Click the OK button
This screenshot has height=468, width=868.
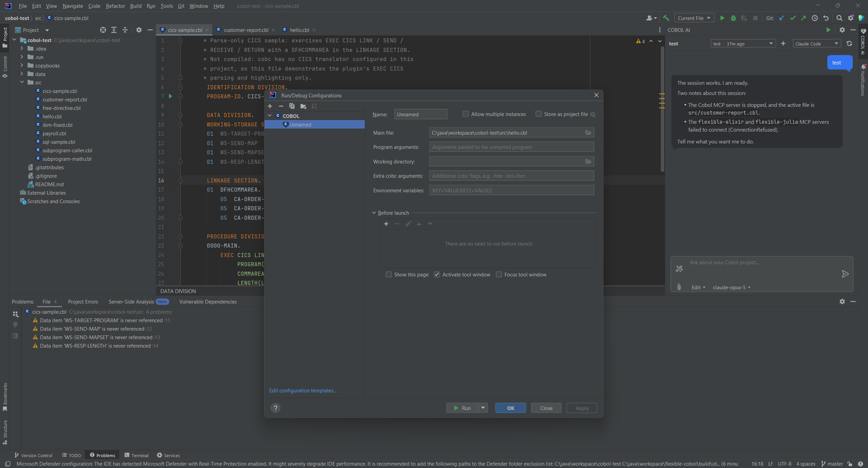click(x=510, y=408)
